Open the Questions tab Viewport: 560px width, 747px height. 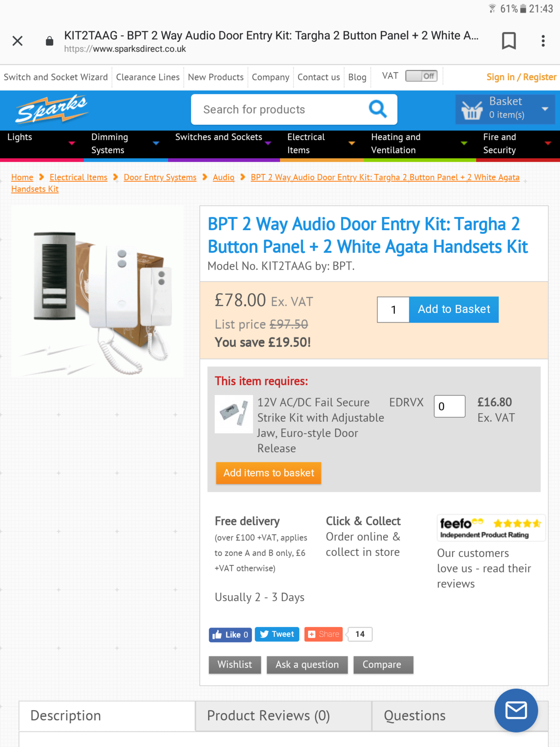[x=414, y=716]
